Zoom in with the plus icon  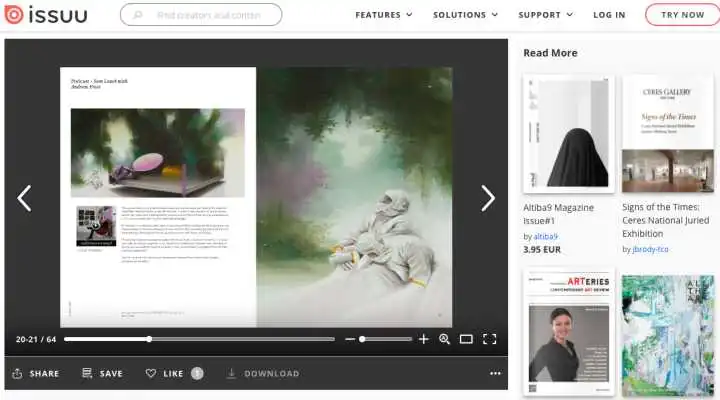(x=423, y=339)
